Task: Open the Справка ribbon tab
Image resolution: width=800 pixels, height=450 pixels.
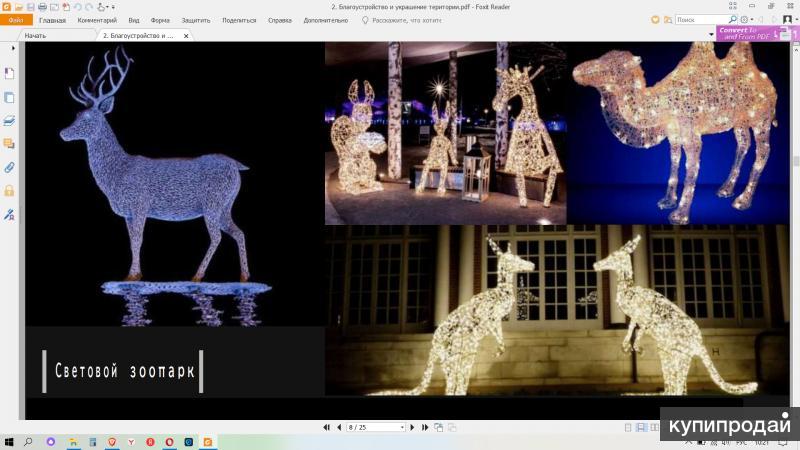Action: coord(280,20)
